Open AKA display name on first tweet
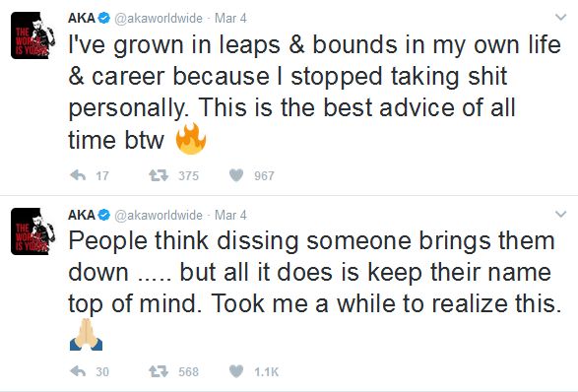Viewport: 578px width, 392px height. pos(82,18)
